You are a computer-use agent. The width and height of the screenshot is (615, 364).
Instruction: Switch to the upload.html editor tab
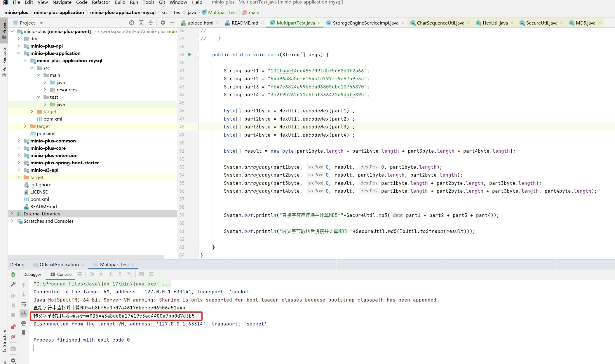pos(200,23)
